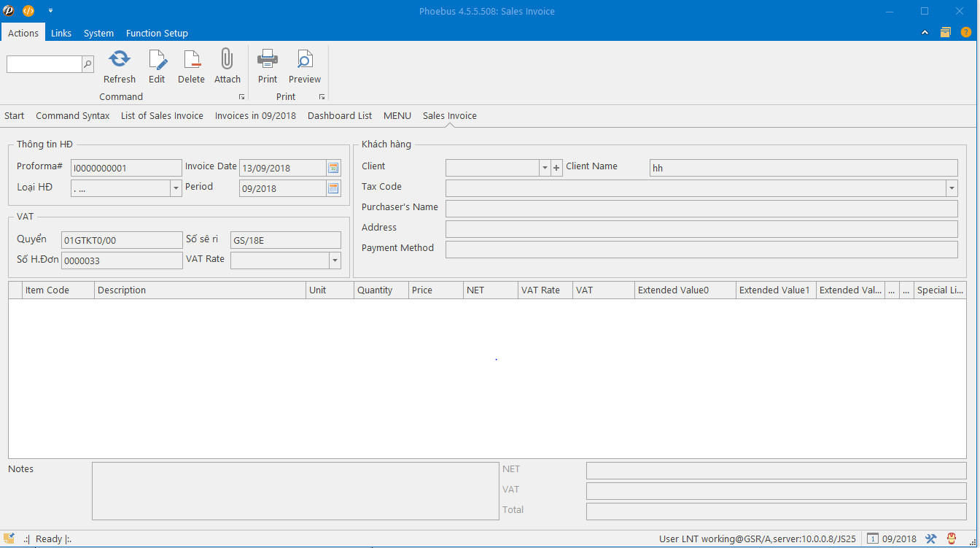980x548 pixels.
Task: Click the Invoice Date field 13/09/2018
Action: [283, 168]
